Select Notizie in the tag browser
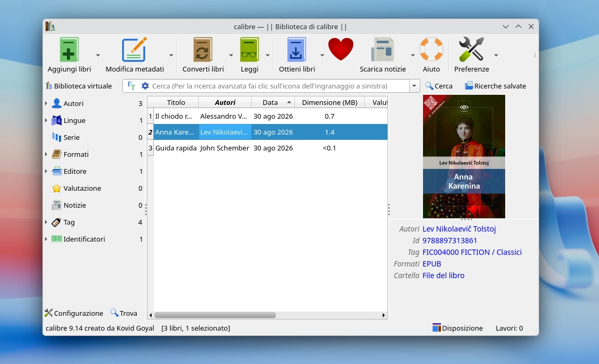This screenshot has height=364, width=599. [x=75, y=205]
